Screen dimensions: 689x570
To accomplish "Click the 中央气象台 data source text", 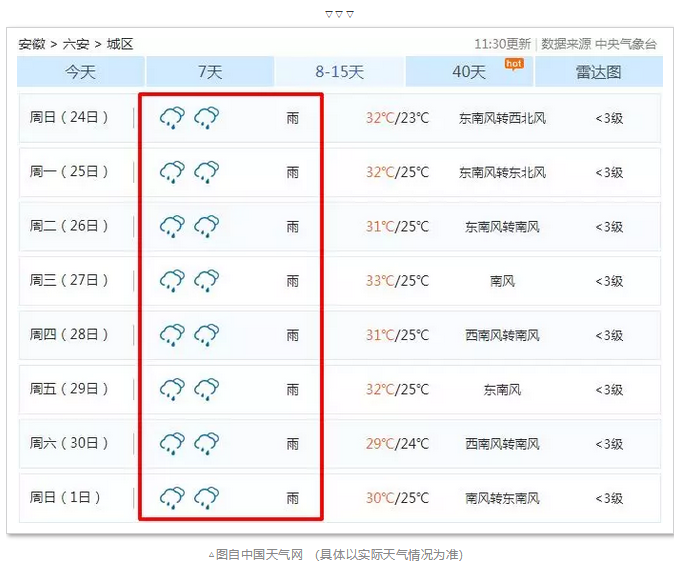I will [x=626, y=44].
